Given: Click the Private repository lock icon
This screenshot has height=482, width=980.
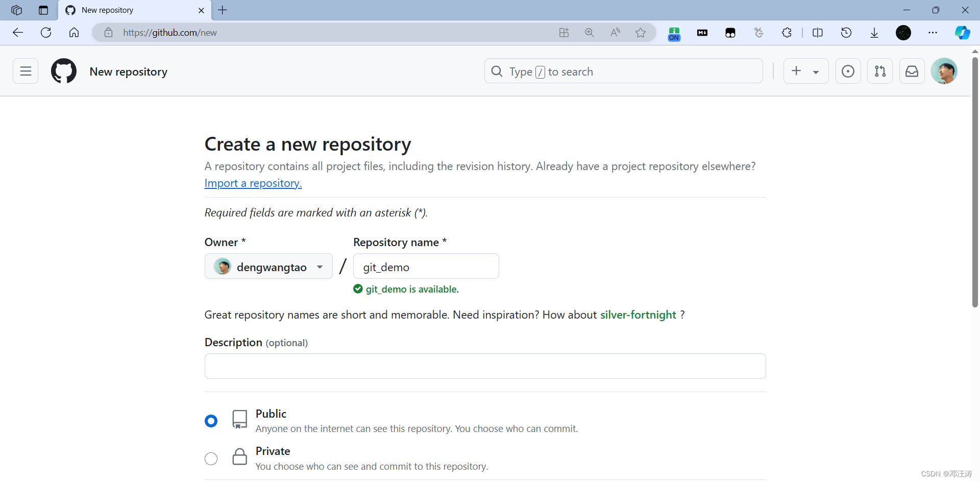Looking at the screenshot, I should click(239, 456).
